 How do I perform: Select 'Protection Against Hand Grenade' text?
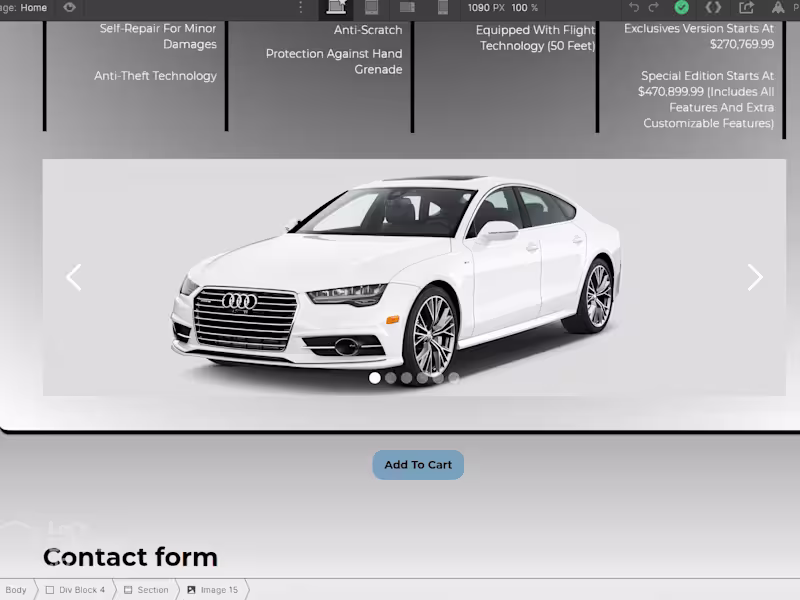point(334,61)
